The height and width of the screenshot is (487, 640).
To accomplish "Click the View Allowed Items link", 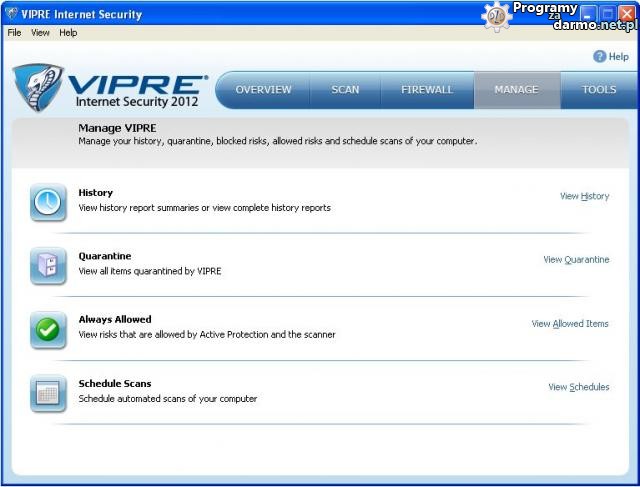I will pos(570,324).
